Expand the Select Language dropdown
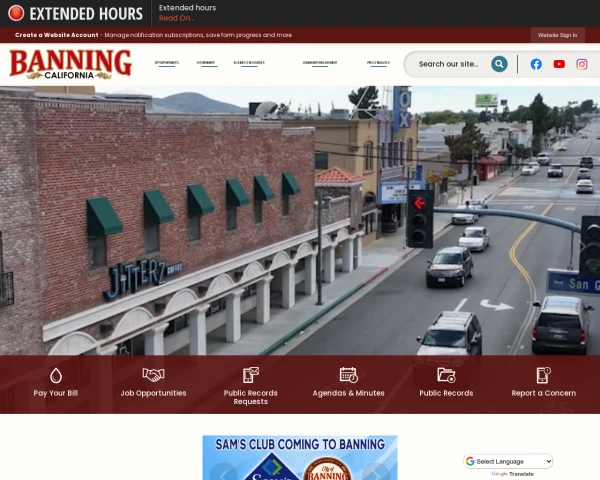Viewport: 600px width, 480px height. click(508, 461)
